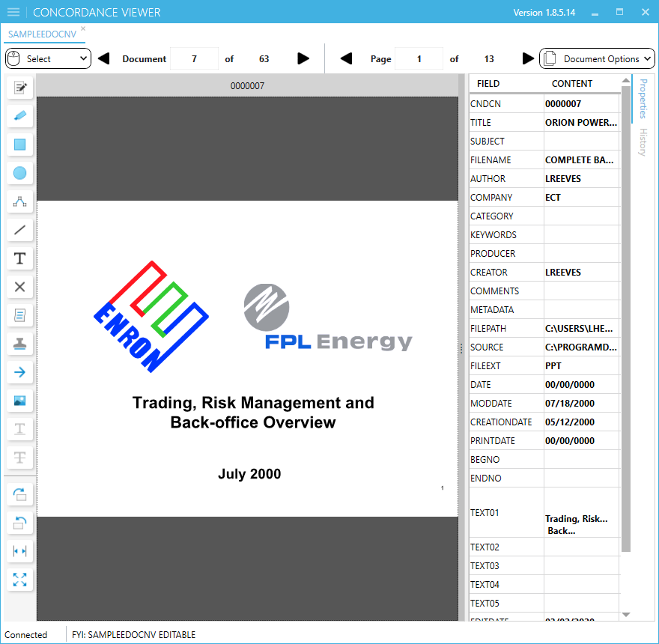Click the properties panel scrollbar thumb
Viewport: 659px width, 644px height.
pyautogui.click(x=626, y=318)
